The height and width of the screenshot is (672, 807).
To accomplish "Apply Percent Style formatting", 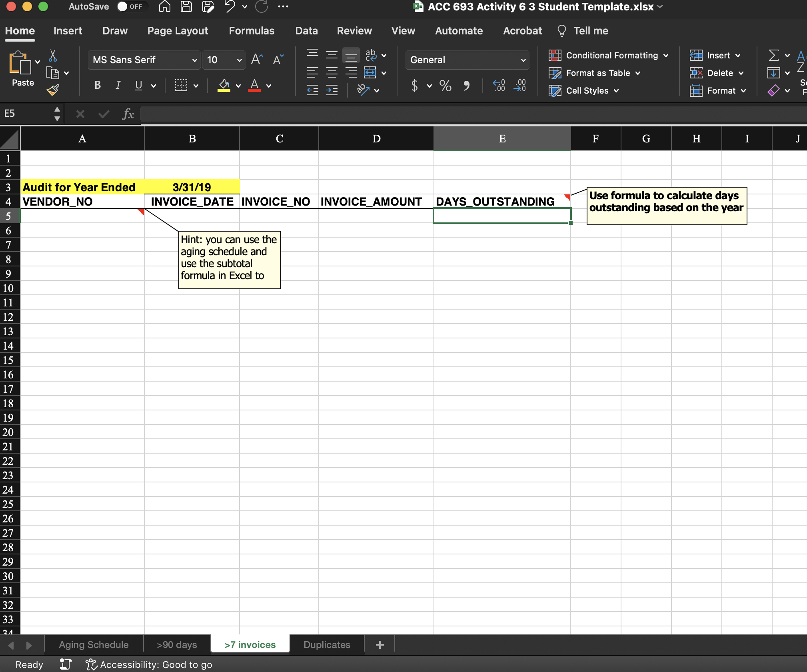I will 445,86.
